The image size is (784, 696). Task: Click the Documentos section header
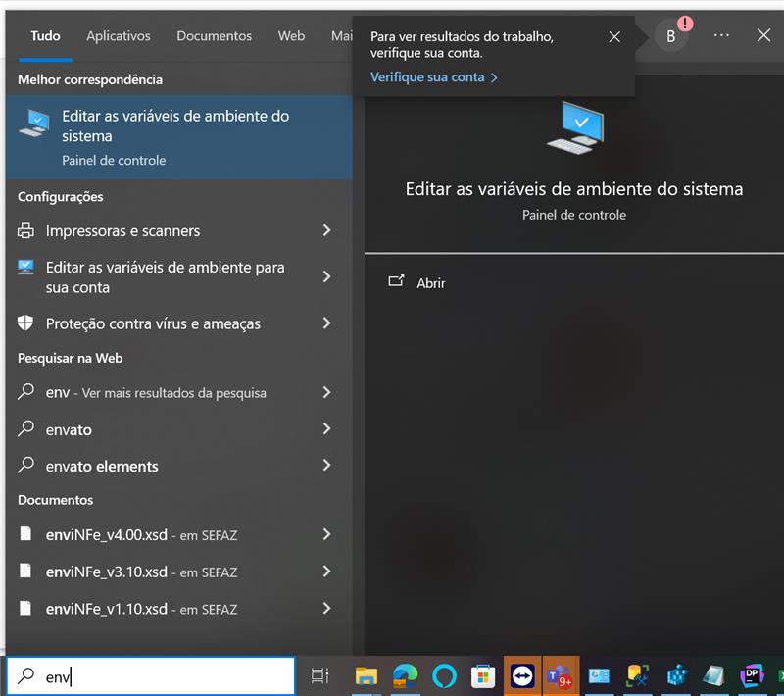[56, 500]
